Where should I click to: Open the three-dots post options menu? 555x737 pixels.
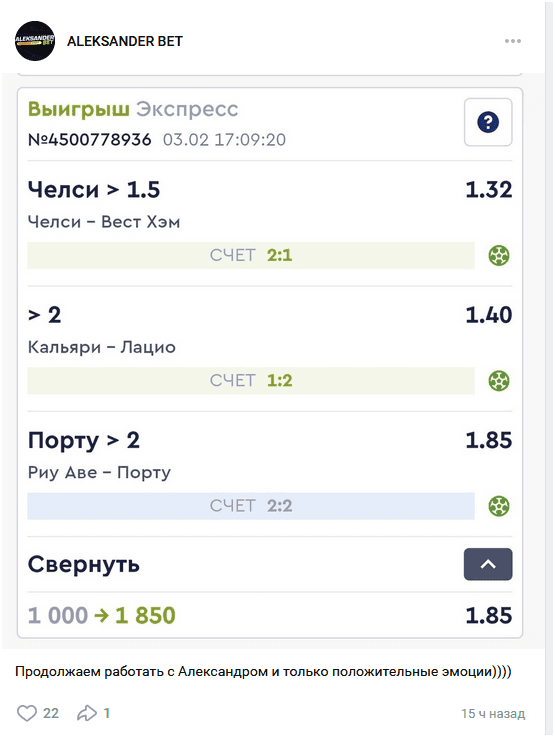(x=513, y=41)
